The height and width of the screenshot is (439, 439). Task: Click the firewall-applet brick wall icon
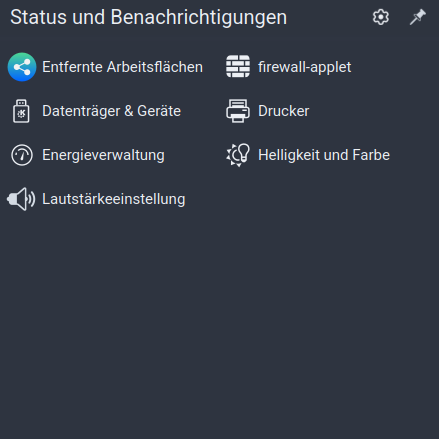point(238,67)
